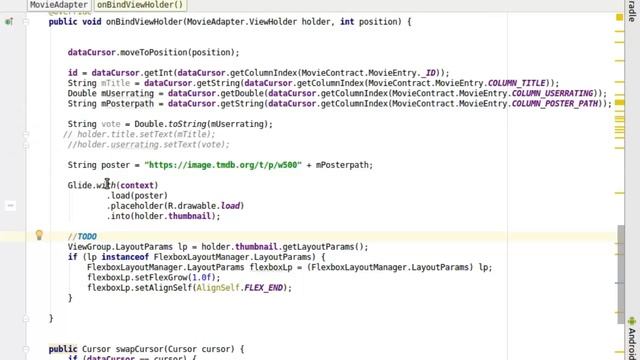Click the override gutter icon beside onBindViewHolder
Viewport: 640px width, 360px height.
pyautogui.click(x=9, y=22)
